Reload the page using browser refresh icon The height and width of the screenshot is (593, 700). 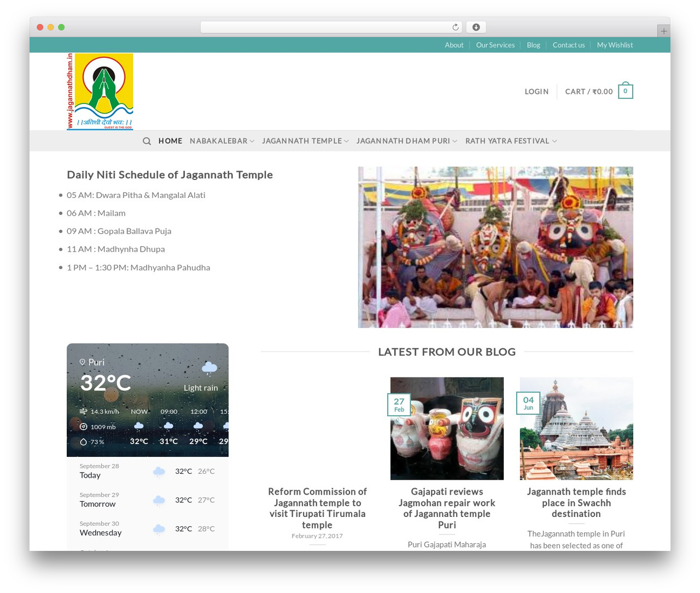tap(456, 27)
